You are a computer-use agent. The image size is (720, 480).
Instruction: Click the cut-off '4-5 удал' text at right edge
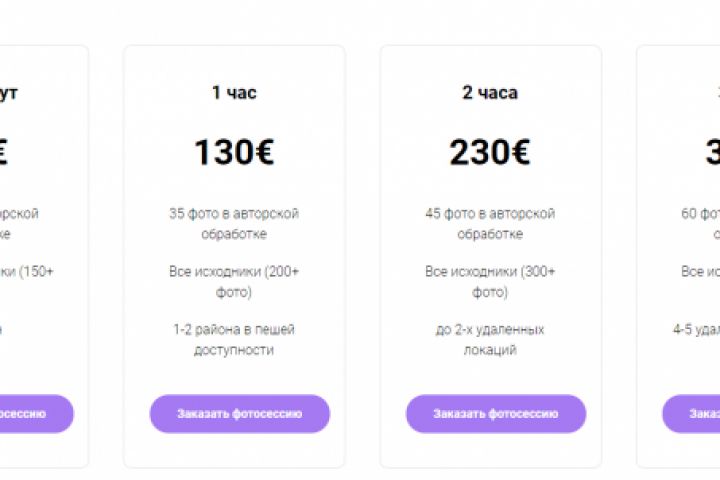point(696,329)
